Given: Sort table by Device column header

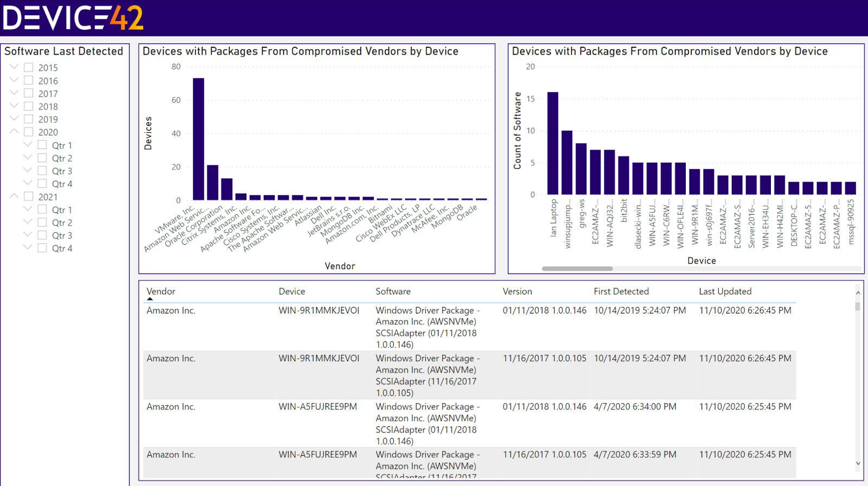Looking at the screenshot, I should [292, 291].
